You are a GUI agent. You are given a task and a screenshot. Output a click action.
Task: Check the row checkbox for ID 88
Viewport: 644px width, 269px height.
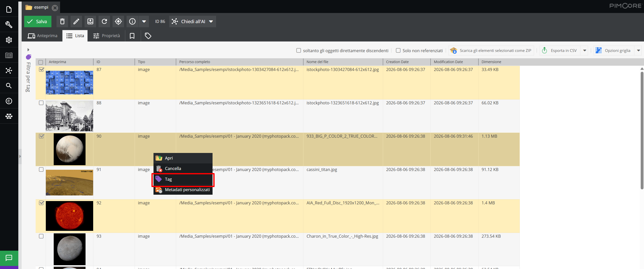(x=41, y=103)
